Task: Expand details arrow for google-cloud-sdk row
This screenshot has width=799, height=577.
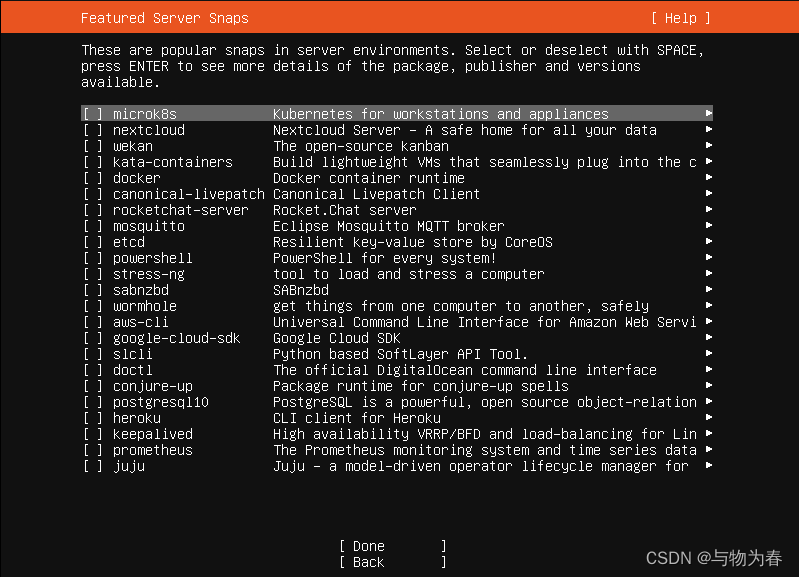Action: click(708, 337)
